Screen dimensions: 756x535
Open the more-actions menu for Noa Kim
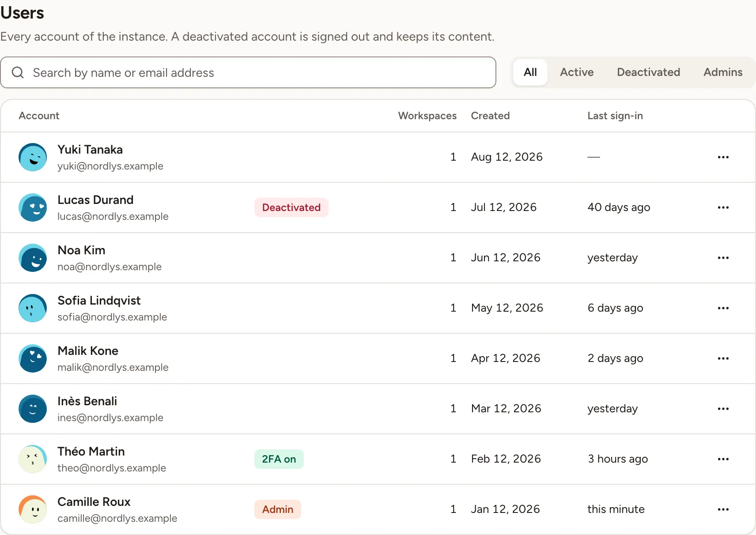(x=723, y=258)
